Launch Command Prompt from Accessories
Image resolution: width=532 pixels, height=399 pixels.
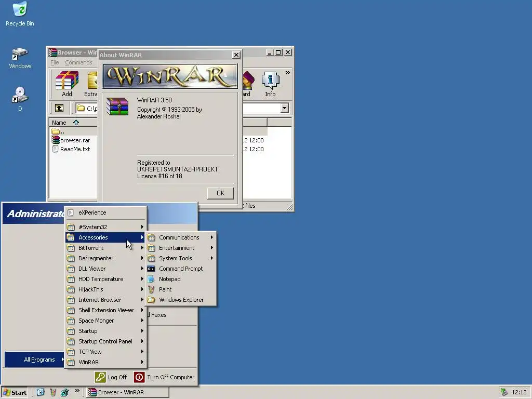pos(181,269)
